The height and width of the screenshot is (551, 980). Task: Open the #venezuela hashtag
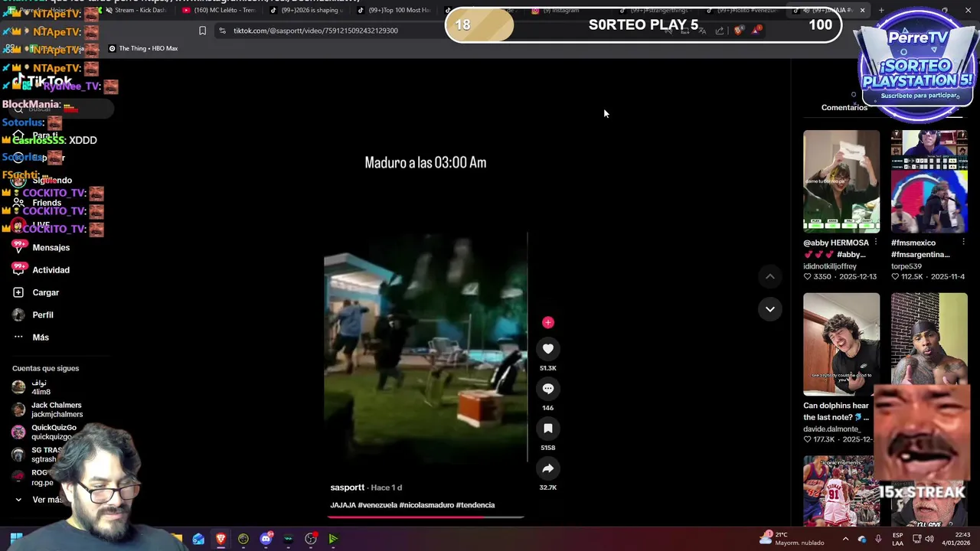point(377,505)
